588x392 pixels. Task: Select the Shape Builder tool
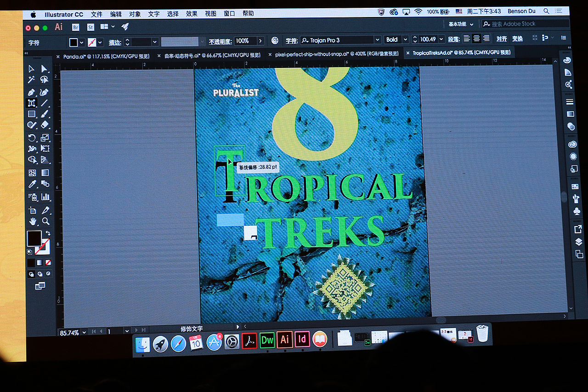pyautogui.click(x=32, y=160)
